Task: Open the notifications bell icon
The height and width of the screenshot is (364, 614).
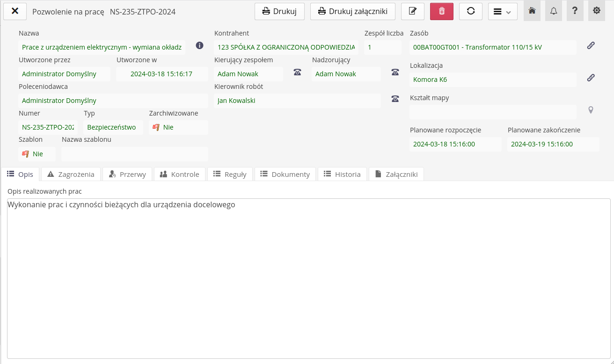Action: (554, 11)
